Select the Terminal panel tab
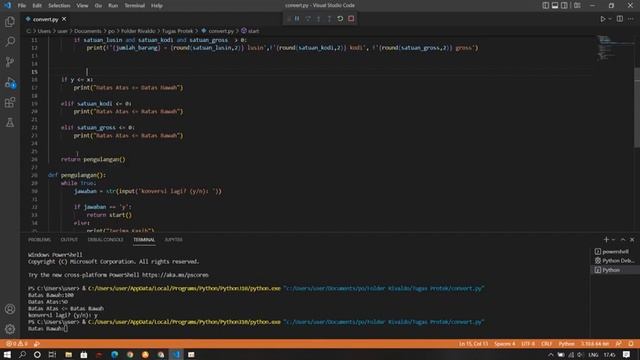Screen dimensions: 640x360 [144, 240]
